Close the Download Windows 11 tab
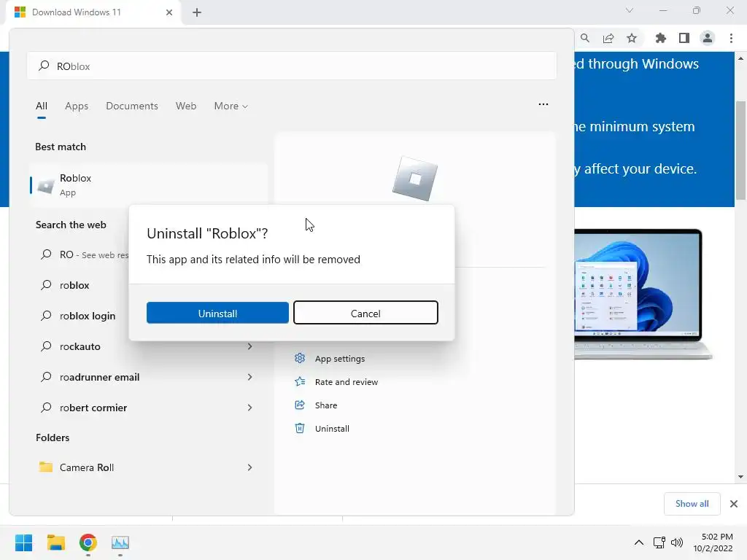The height and width of the screenshot is (560, 747). [x=169, y=12]
